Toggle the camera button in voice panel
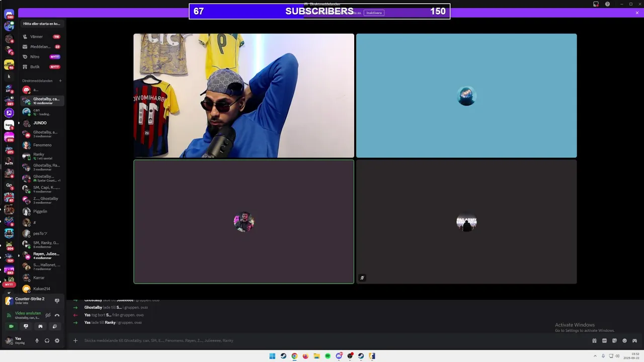The width and height of the screenshot is (644, 362). [x=11, y=326]
